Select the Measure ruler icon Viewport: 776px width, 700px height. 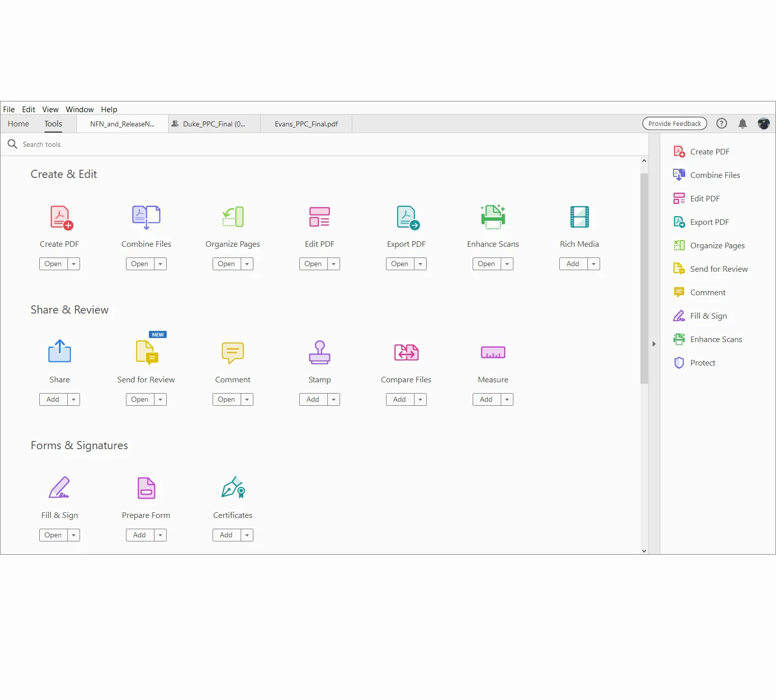click(493, 352)
